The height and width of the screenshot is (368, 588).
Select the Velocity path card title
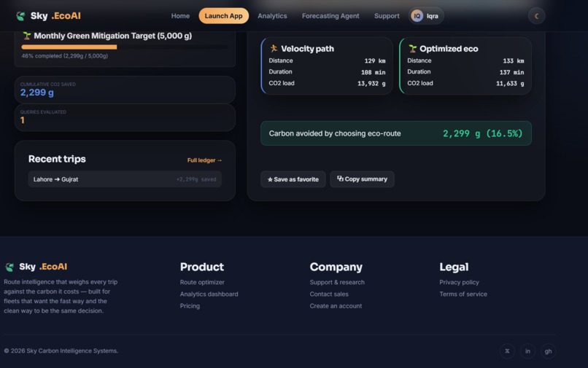307,49
